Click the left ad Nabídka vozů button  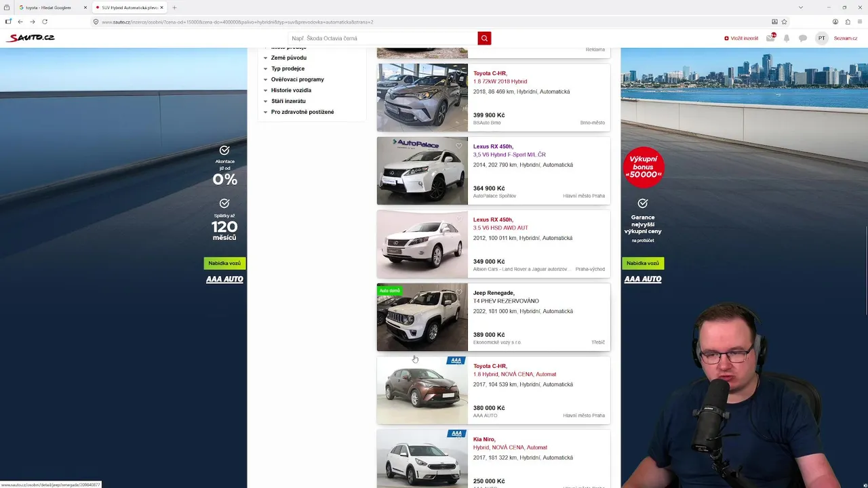point(224,263)
